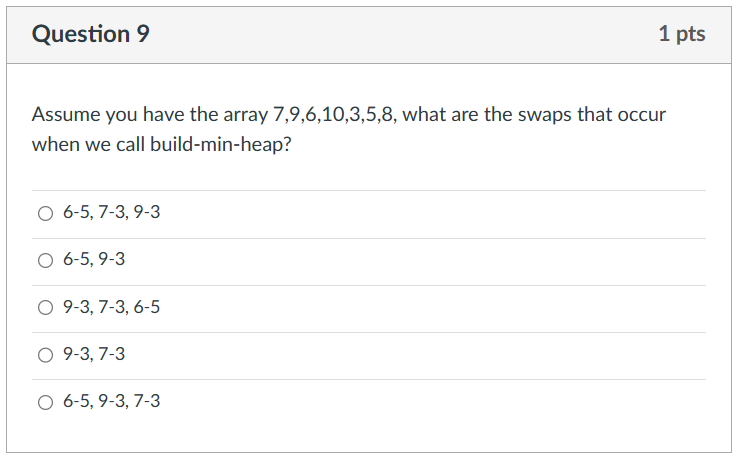The width and height of the screenshot is (752, 462).
Task: Choose the 6-5, 9-3 radio option
Action: [x=46, y=261]
